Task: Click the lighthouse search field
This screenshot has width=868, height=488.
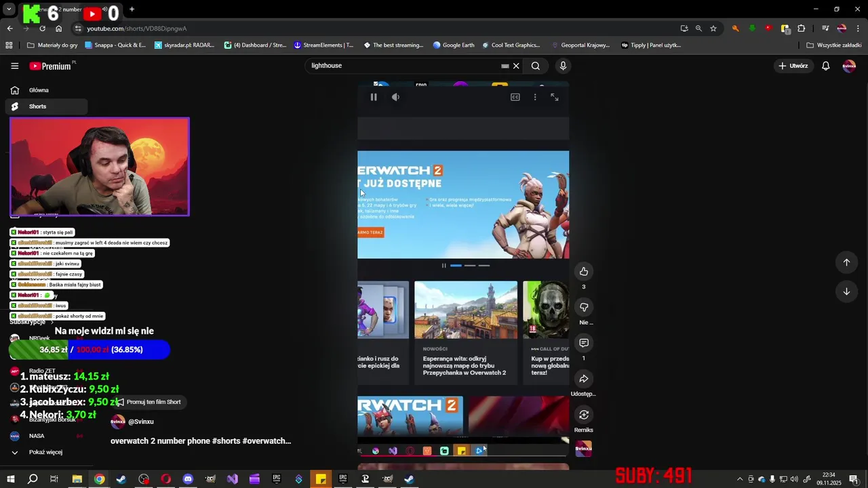Action: click(x=403, y=66)
